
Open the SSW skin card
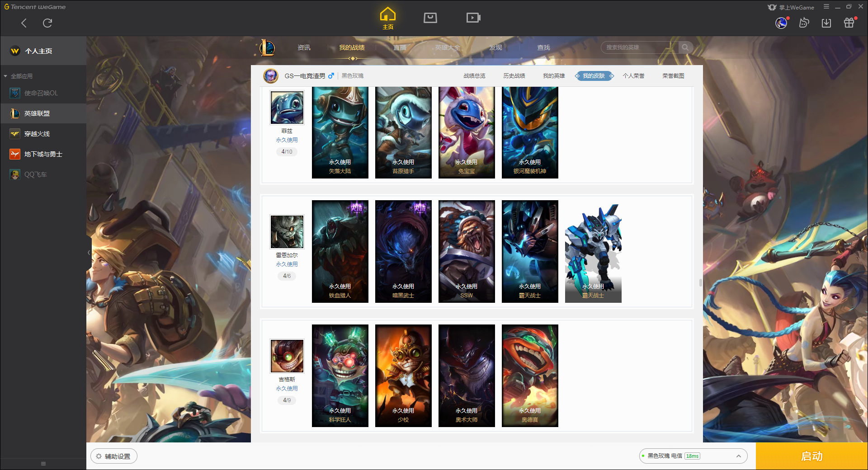click(467, 251)
